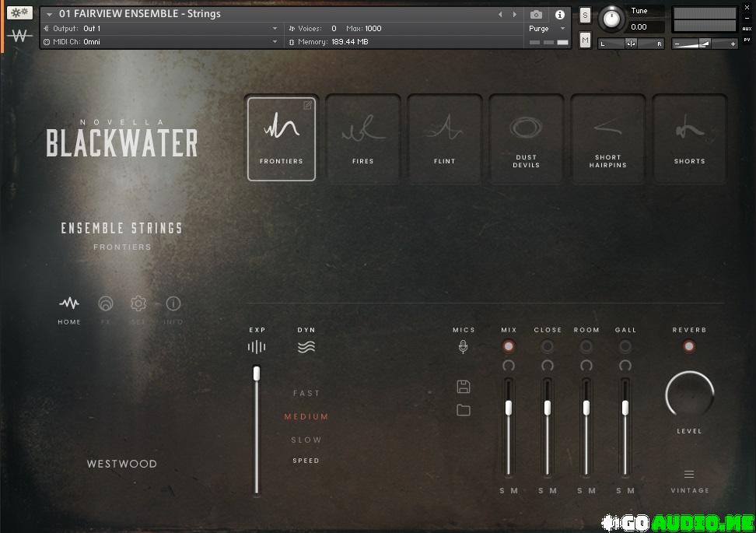Image resolution: width=756 pixels, height=533 pixels.
Task: Click the DYN dynamics waves icon
Action: [x=306, y=346]
